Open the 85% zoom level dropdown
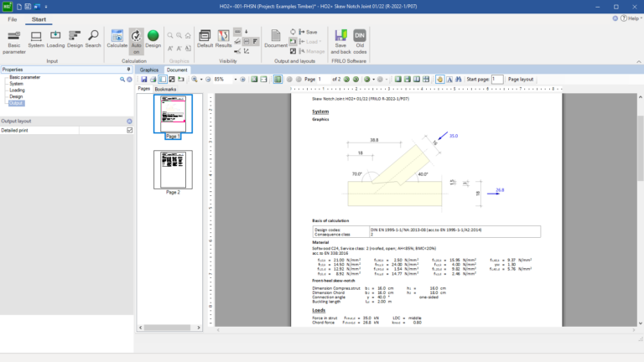The width and height of the screenshot is (644, 362). 234,79
